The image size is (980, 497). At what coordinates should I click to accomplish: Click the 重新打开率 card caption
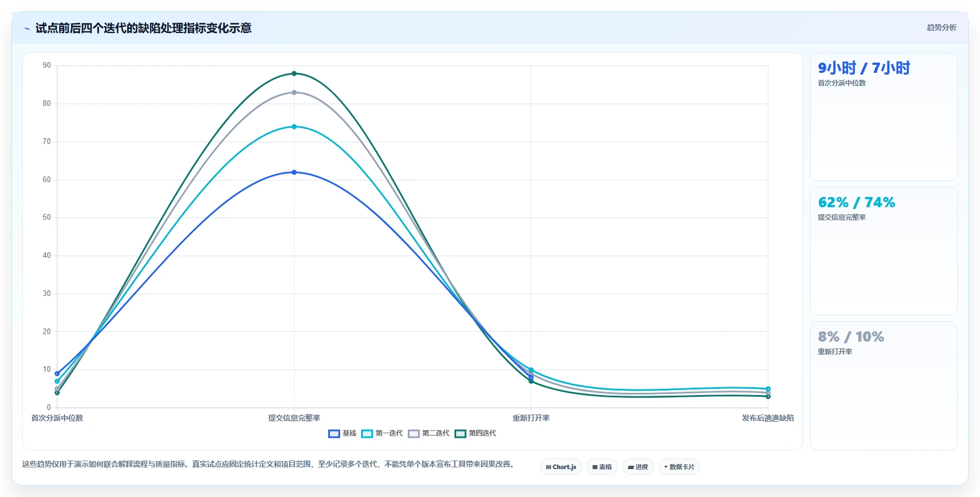(835, 352)
